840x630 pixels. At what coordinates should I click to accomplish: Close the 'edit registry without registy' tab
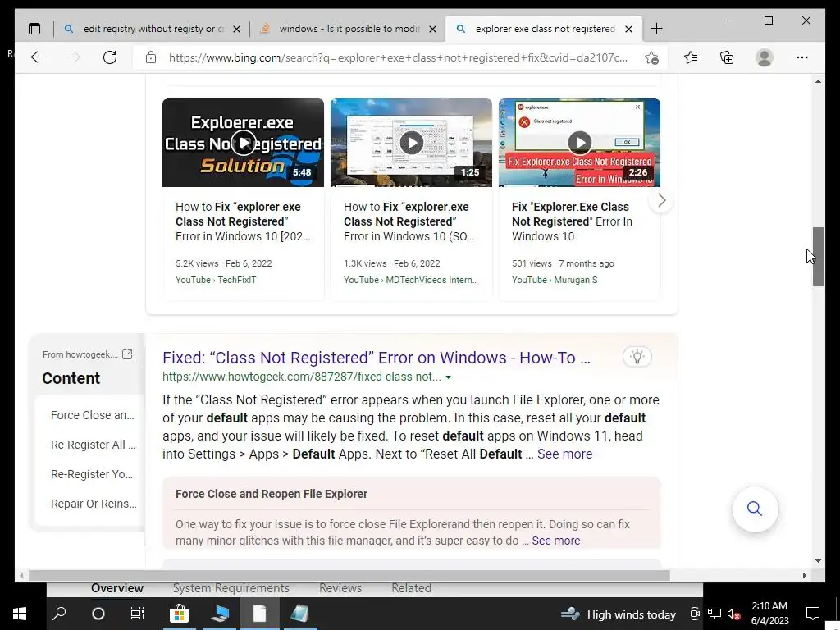236,29
